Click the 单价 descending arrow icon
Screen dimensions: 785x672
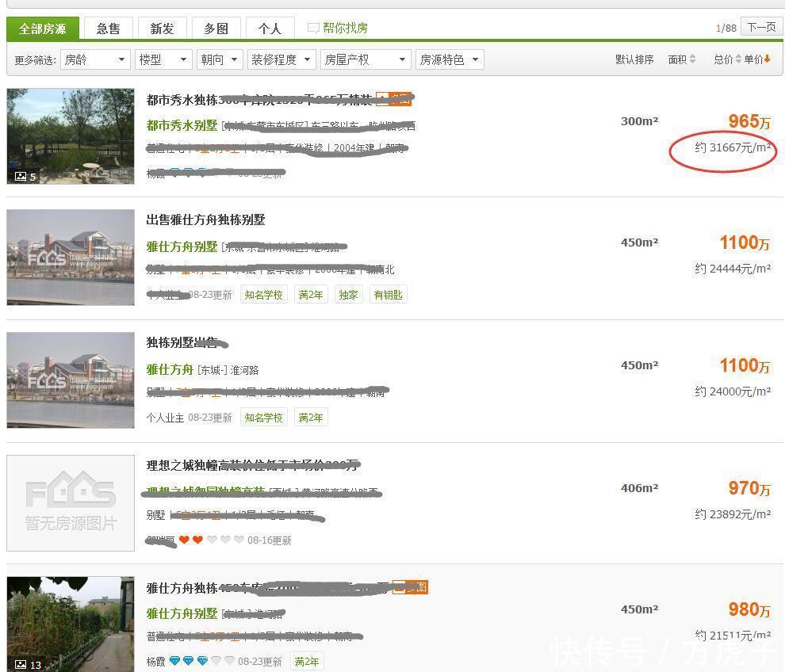(768, 59)
